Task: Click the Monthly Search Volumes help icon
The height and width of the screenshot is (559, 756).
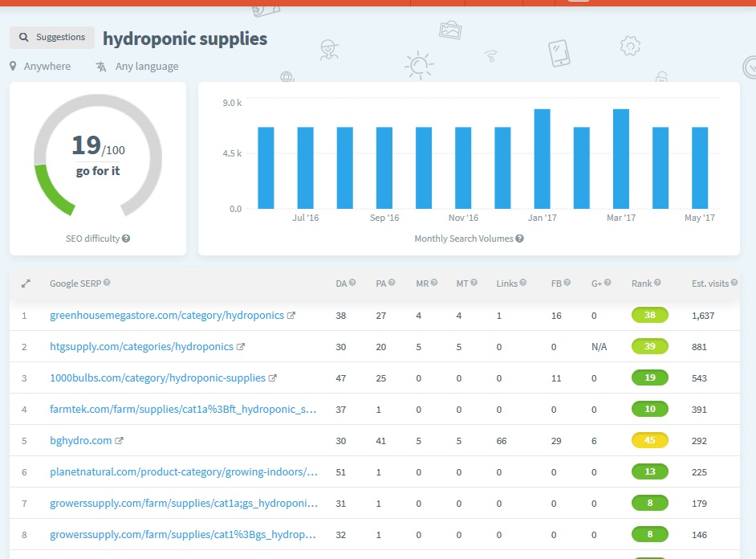Action: pyautogui.click(x=519, y=239)
